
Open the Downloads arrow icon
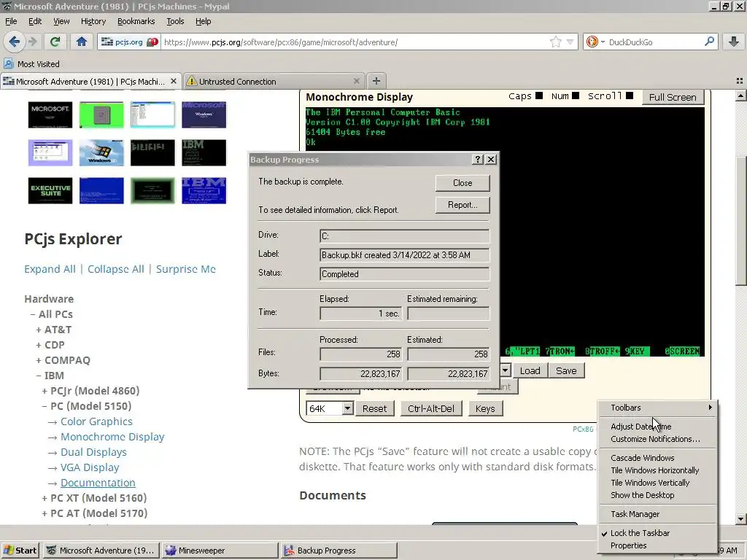[x=734, y=42]
